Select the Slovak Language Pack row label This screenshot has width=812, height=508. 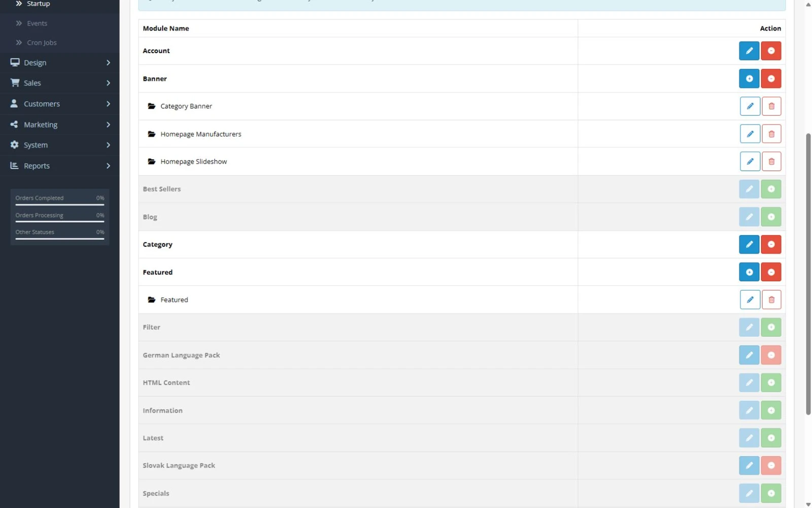(x=179, y=465)
